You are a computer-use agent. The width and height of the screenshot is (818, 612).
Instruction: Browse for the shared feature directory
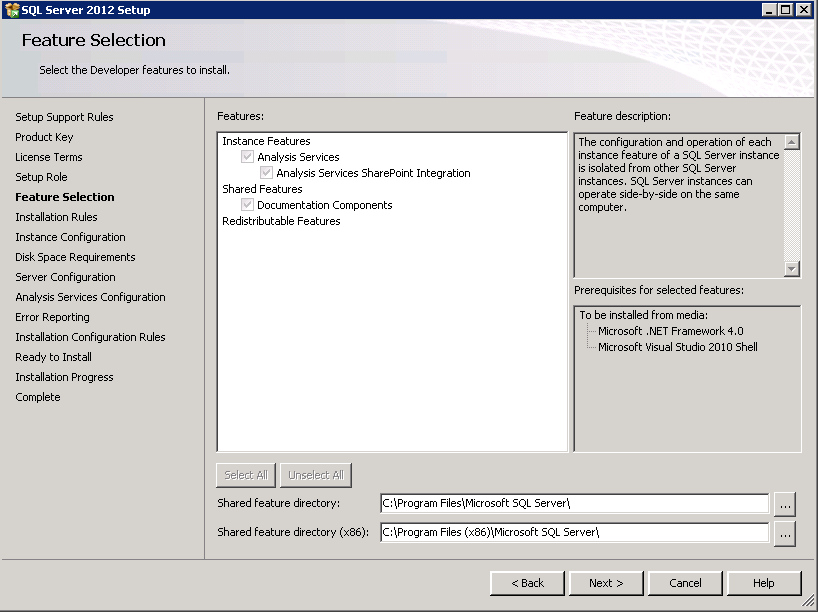click(x=785, y=504)
